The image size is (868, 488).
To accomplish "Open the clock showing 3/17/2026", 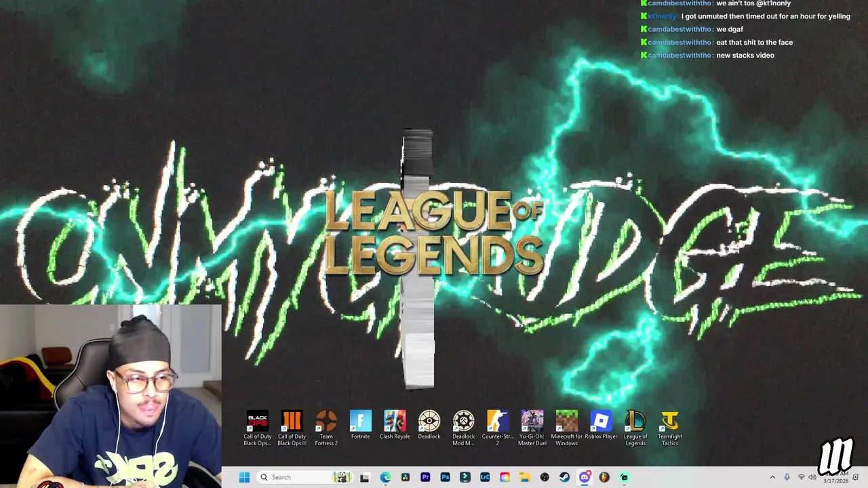I will click(x=835, y=478).
